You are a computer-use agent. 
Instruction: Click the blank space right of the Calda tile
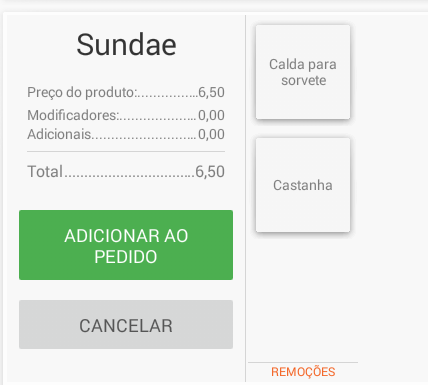point(390,72)
